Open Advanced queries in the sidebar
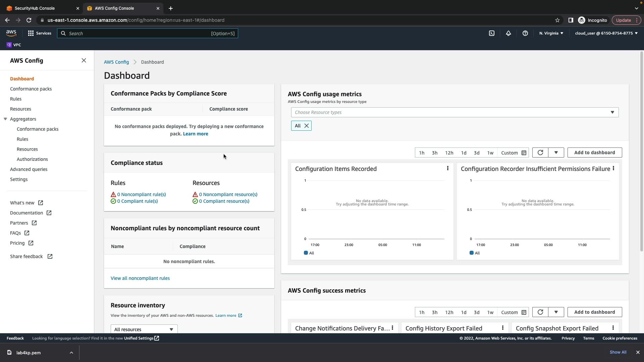The height and width of the screenshot is (362, 644). [29, 169]
